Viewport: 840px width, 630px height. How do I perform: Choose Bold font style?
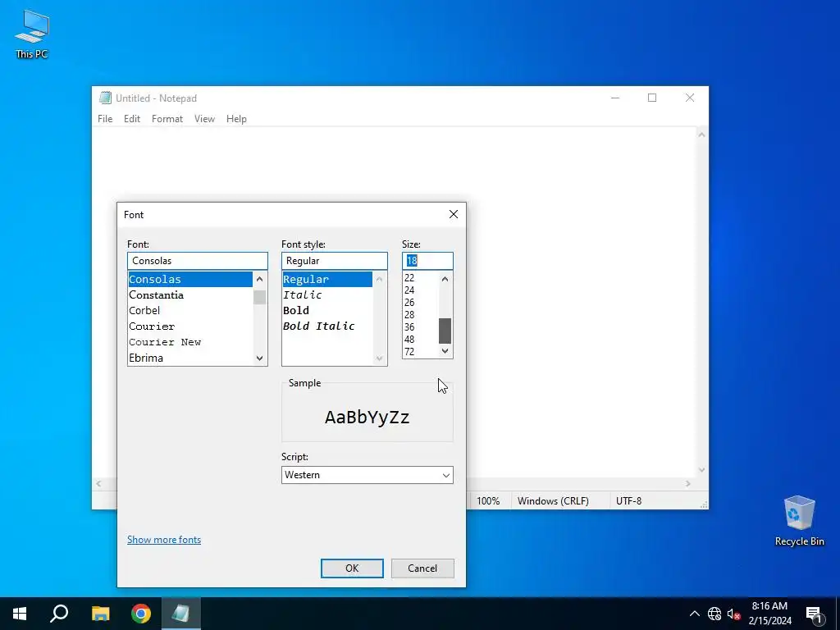tap(327, 310)
